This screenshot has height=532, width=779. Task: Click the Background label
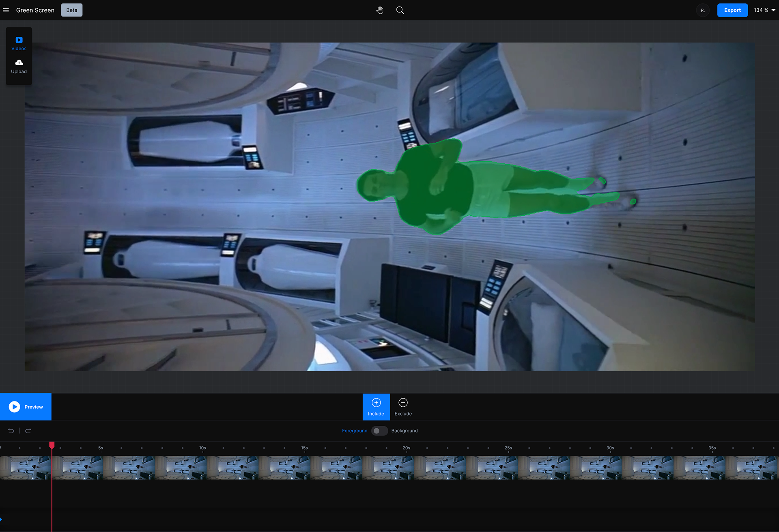pos(405,431)
